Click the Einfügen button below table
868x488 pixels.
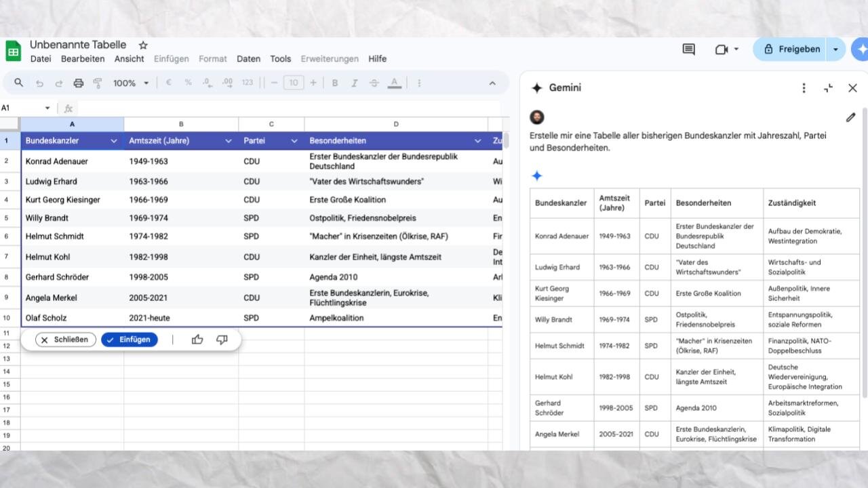click(129, 340)
